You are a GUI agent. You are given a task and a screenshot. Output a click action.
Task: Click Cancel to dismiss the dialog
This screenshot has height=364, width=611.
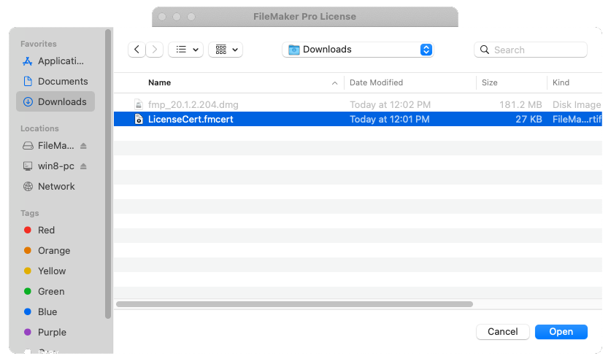coord(503,332)
